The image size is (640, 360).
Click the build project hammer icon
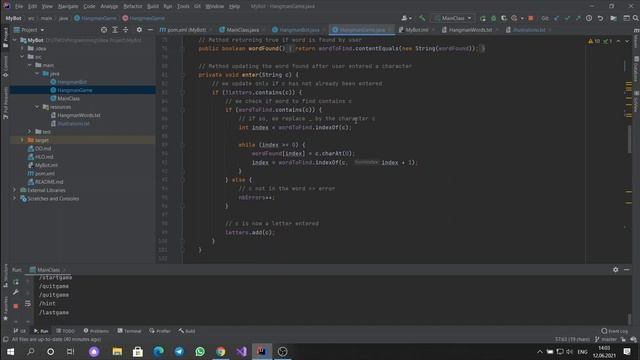[422, 18]
